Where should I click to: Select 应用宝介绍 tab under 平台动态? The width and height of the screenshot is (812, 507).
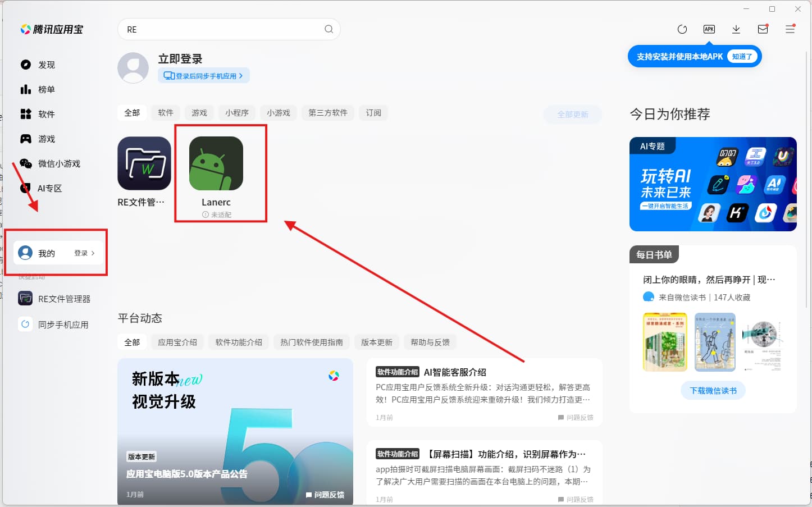click(x=177, y=342)
